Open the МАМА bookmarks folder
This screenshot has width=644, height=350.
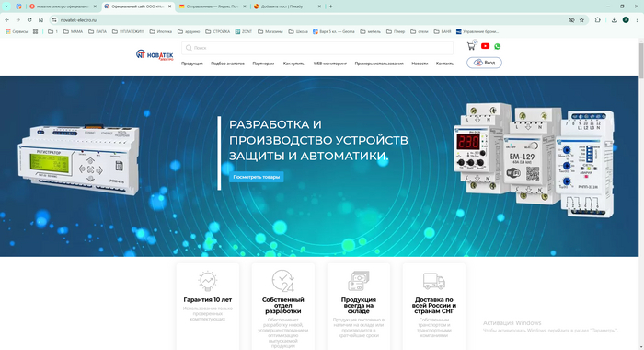pos(73,31)
